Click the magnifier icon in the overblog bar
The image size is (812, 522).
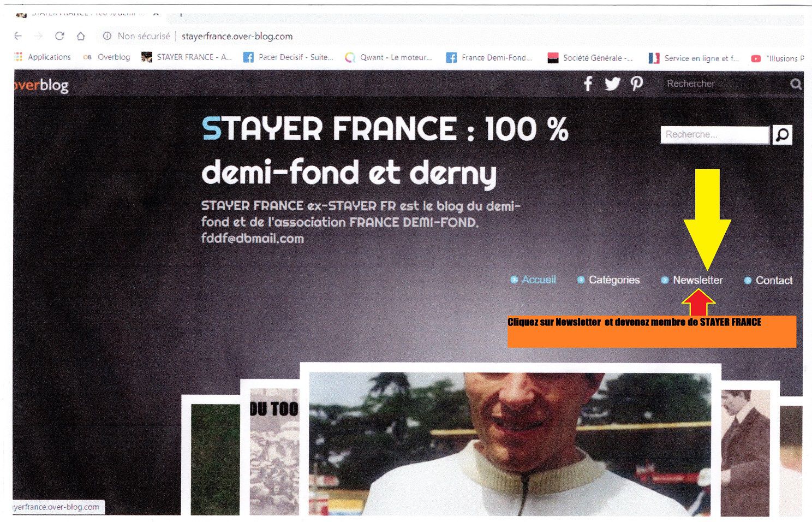796,84
